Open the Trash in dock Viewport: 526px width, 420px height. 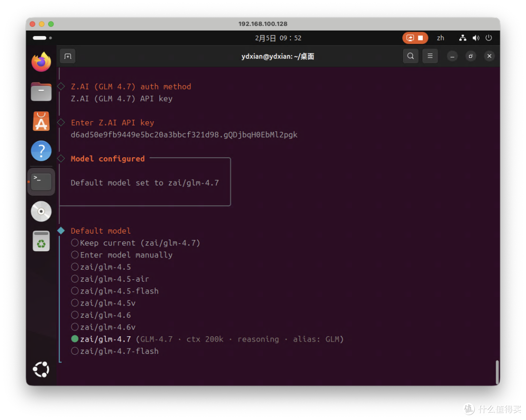click(41, 241)
